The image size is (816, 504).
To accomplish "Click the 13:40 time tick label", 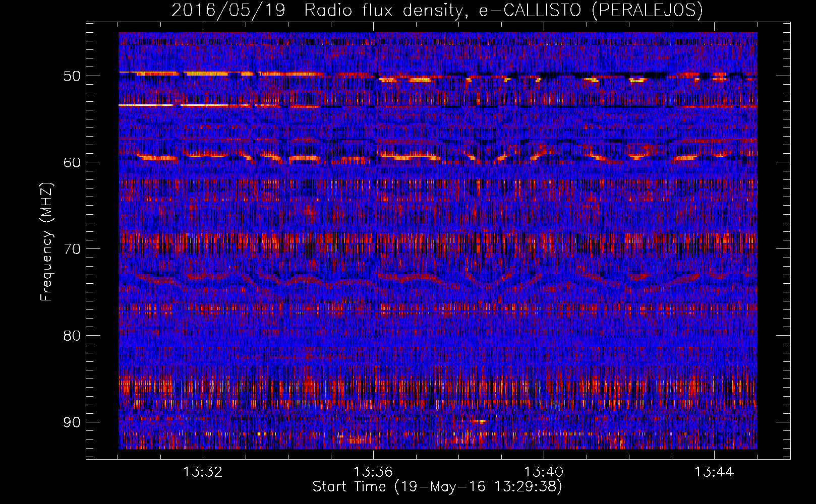I will [x=544, y=472].
